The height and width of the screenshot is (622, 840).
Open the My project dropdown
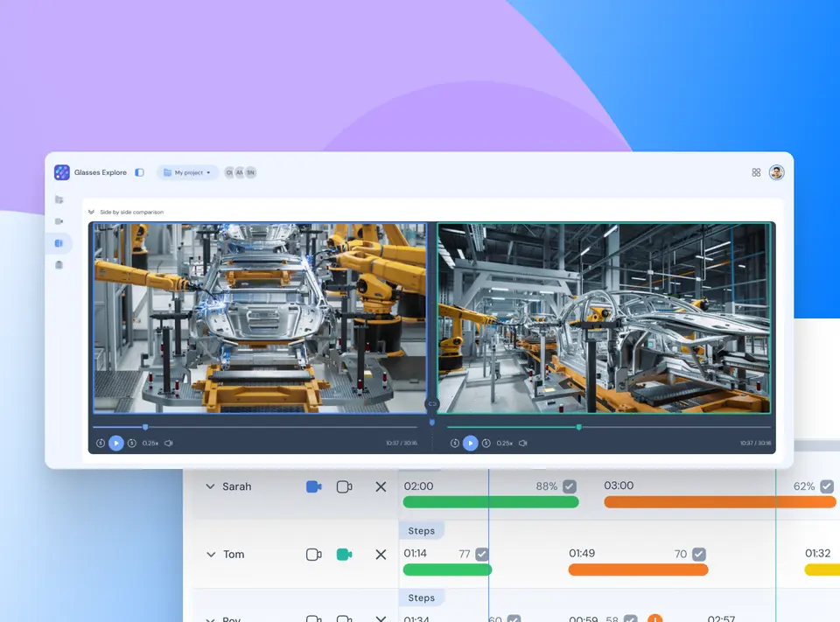pyautogui.click(x=187, y=172)
